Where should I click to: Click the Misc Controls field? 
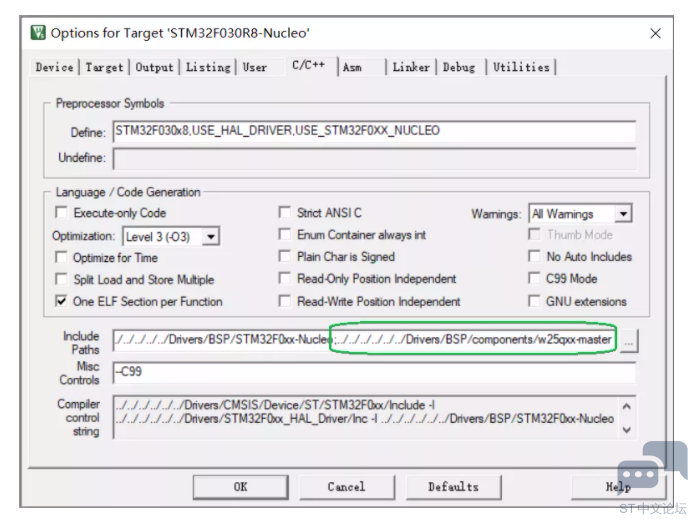(374, 372)
